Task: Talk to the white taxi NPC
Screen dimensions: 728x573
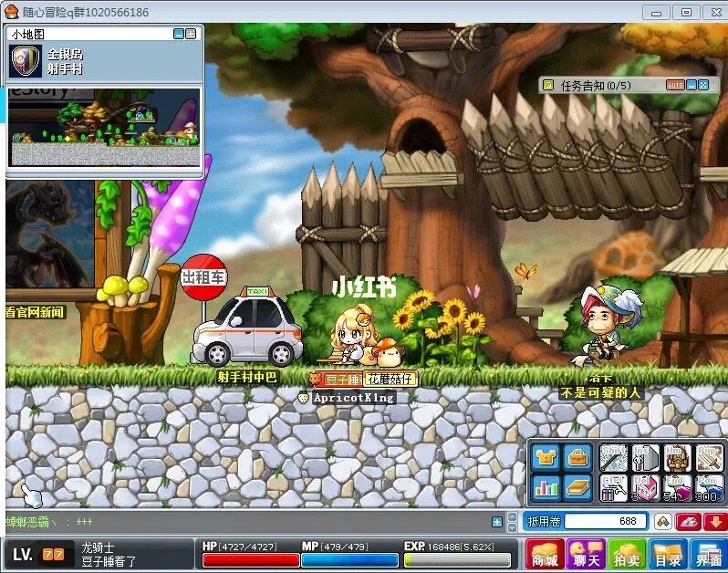Action: (248, 326)
